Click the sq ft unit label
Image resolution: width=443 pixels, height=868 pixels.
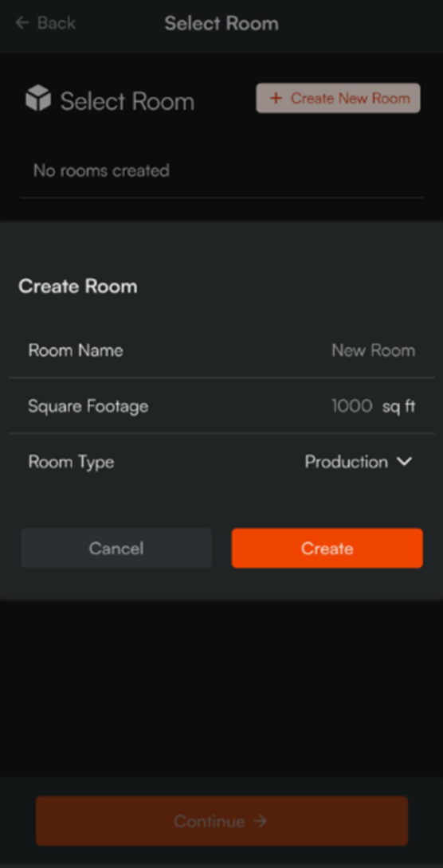(398, 406)
